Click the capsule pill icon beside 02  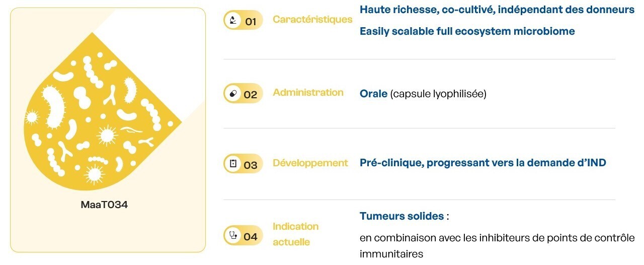click(x=232, y=94)
